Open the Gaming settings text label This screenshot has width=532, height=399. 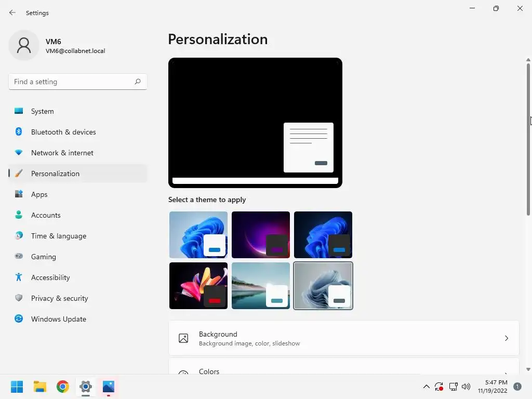44,257
